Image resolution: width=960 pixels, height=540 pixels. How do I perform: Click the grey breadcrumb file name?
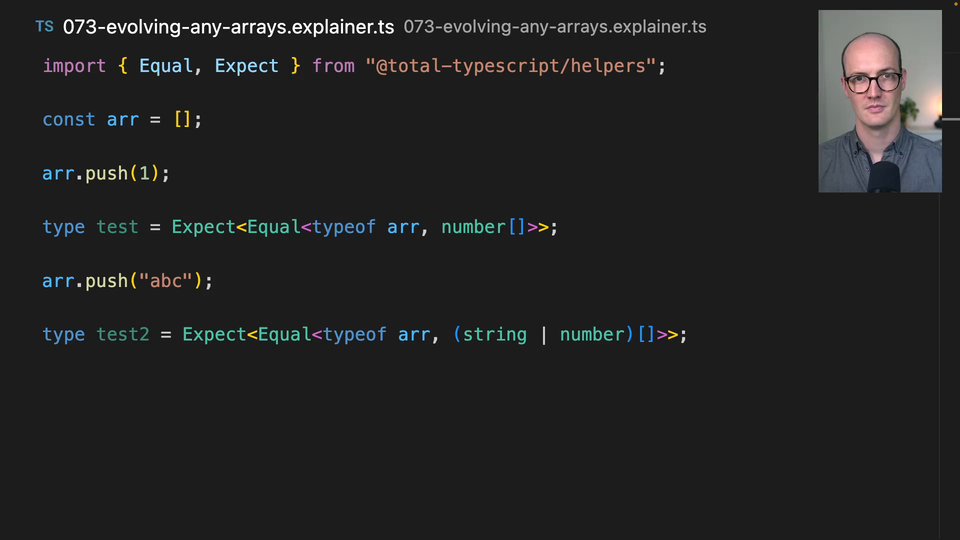point(554,27)
